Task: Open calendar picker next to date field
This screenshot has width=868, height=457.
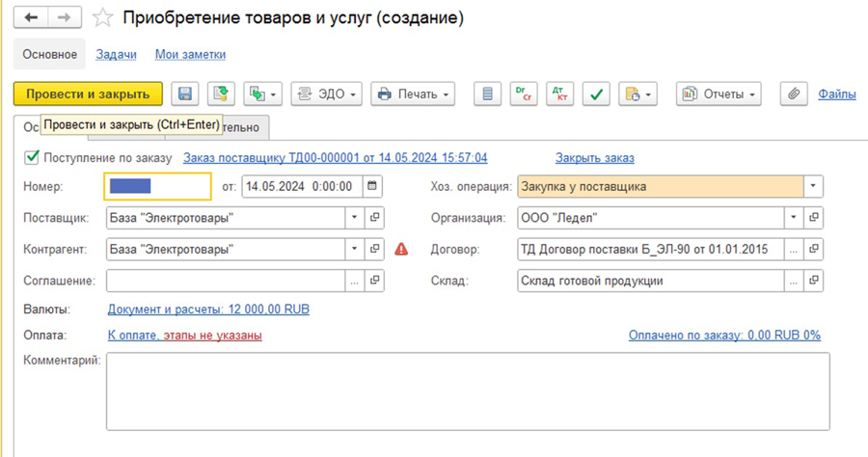Action: [372, 186]
